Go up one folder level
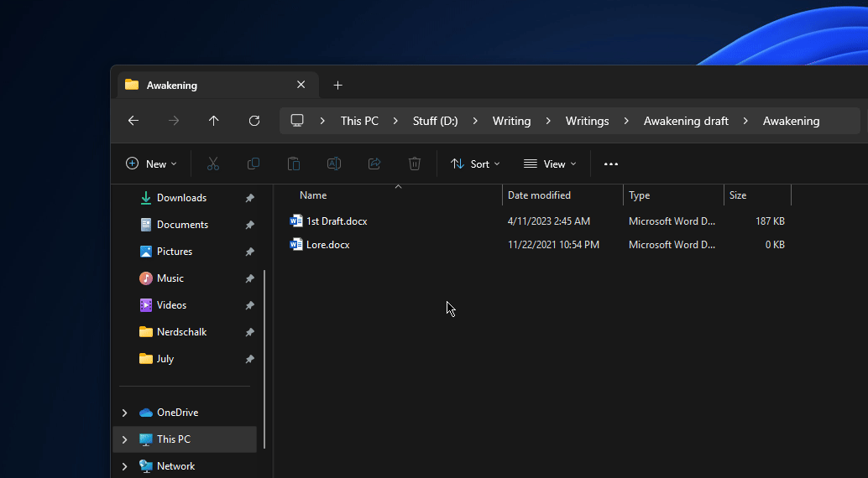Screen dimensions: 868x478 pos(214,121)
